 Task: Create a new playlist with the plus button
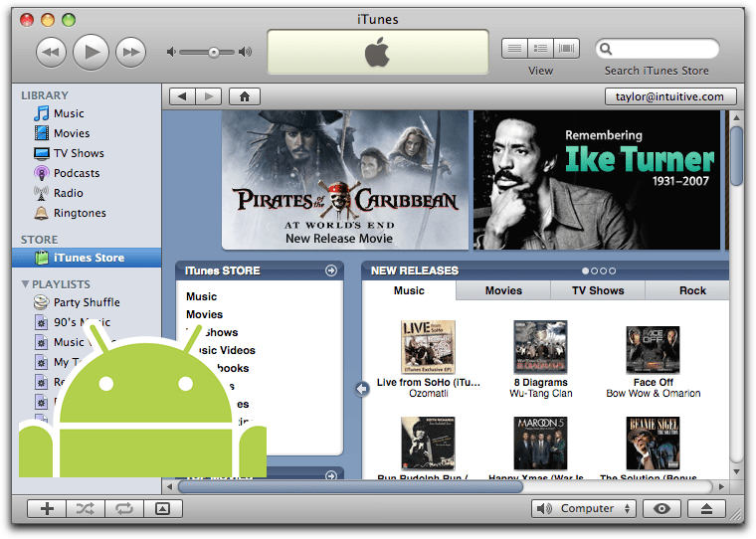[47, 508]
